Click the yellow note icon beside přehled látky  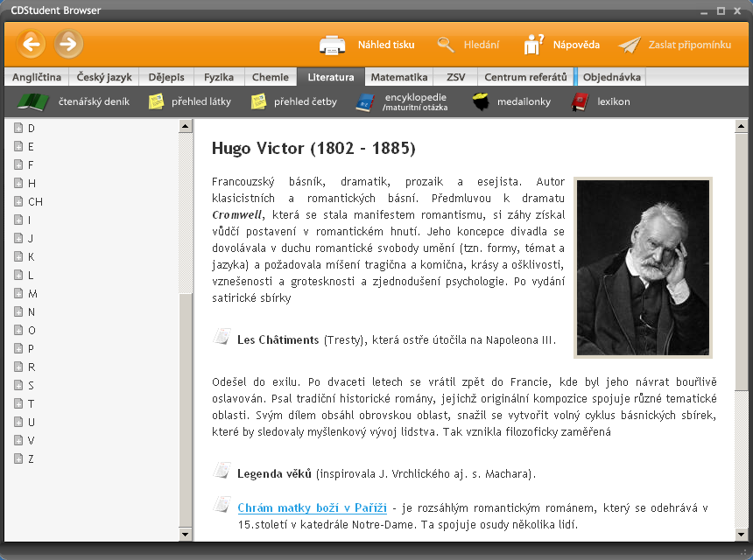(x=156, y=101)
